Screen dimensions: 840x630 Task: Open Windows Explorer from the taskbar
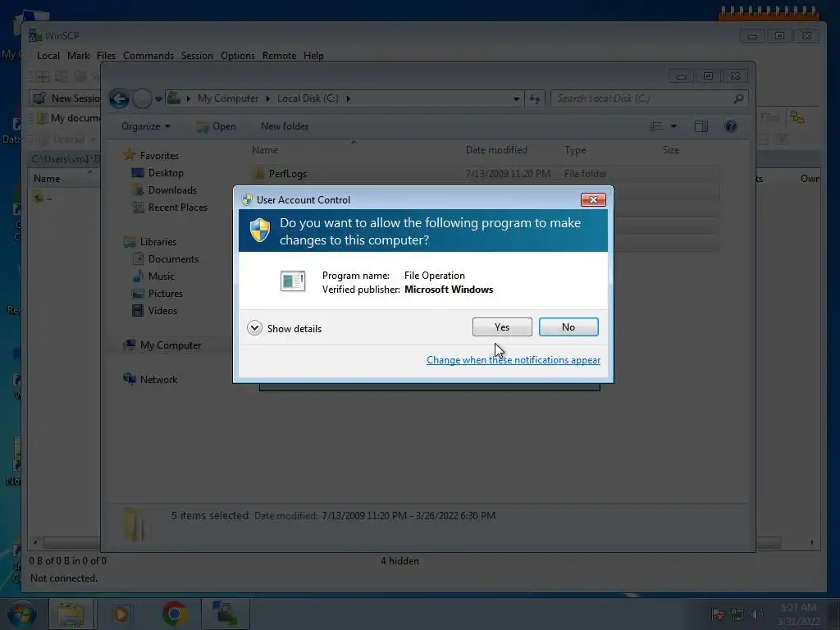click(x=71, y=614)
